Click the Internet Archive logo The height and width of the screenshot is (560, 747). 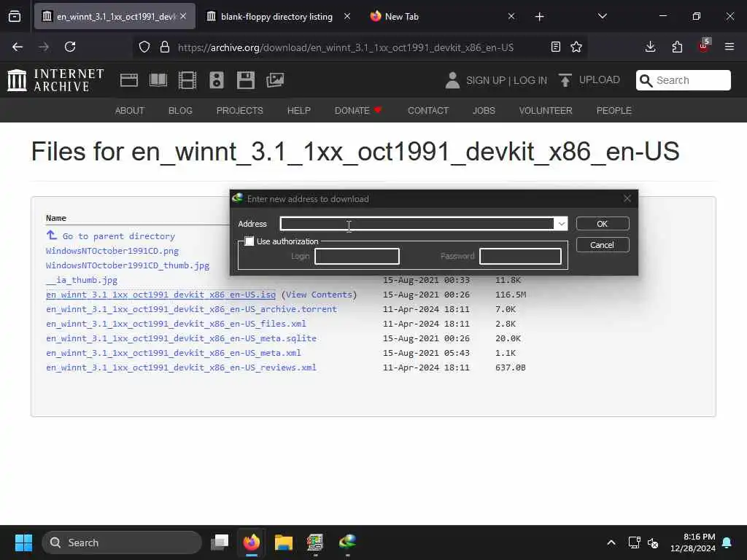(55, 80)
